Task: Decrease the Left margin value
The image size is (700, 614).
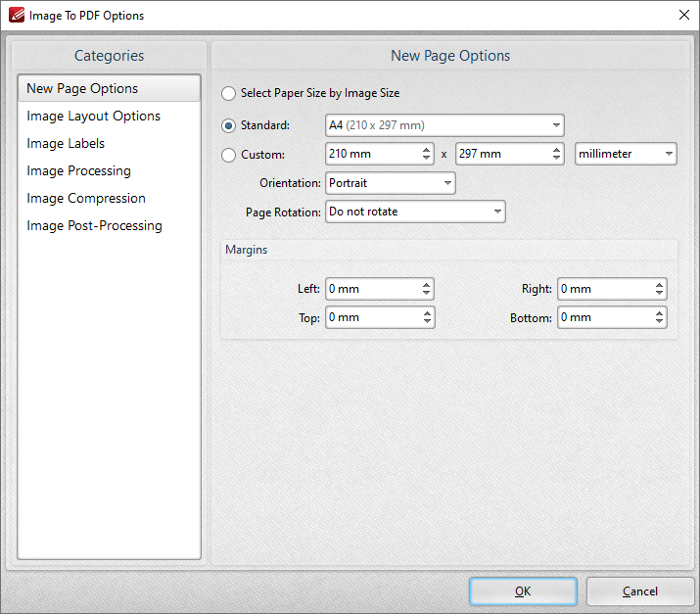Action: click(427, 294)
